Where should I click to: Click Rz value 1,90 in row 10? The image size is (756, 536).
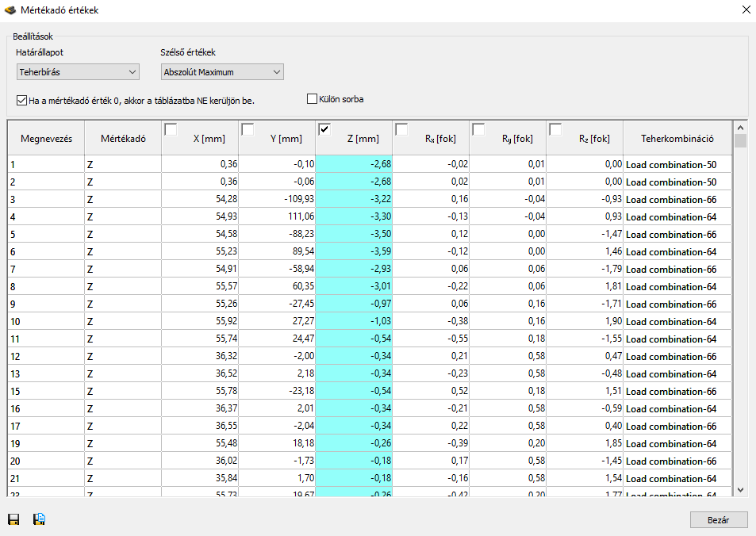click(x=585, y=321)
